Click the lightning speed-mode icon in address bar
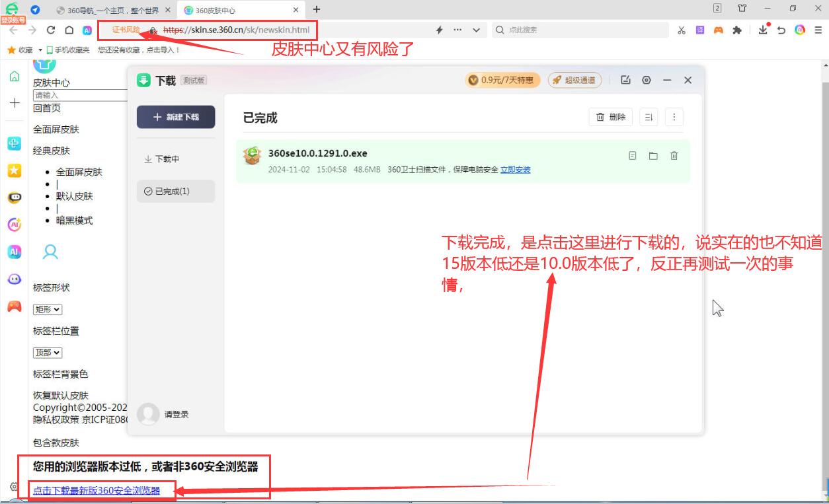The height and width of the screenshot is (504, 829). [440, 30]
